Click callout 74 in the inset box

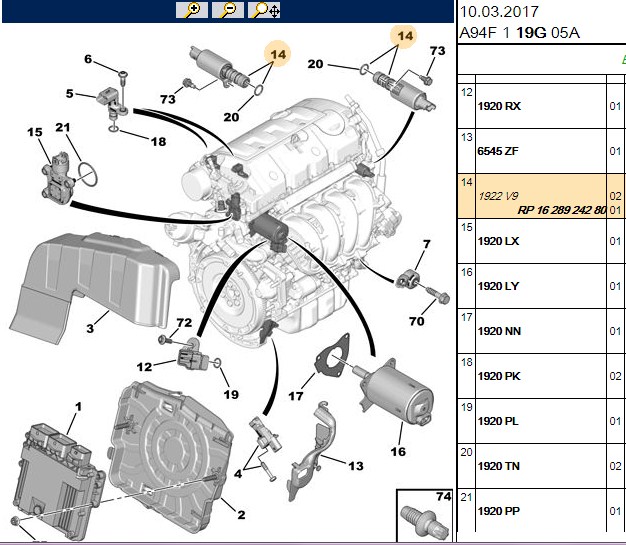pos(444,496)
